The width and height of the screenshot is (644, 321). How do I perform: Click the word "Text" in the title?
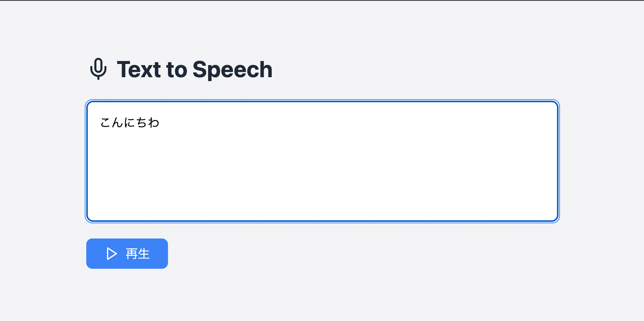tap(139, 70)
